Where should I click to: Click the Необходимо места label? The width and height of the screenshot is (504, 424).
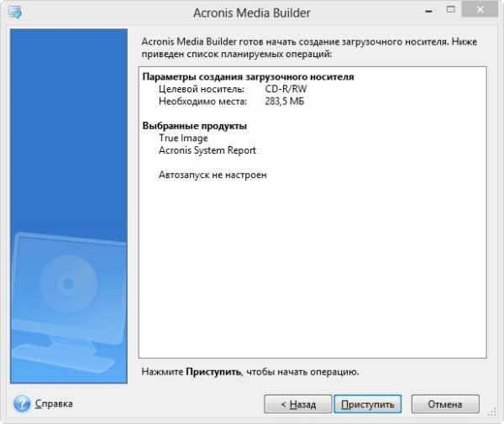click(x=202, y=102)
